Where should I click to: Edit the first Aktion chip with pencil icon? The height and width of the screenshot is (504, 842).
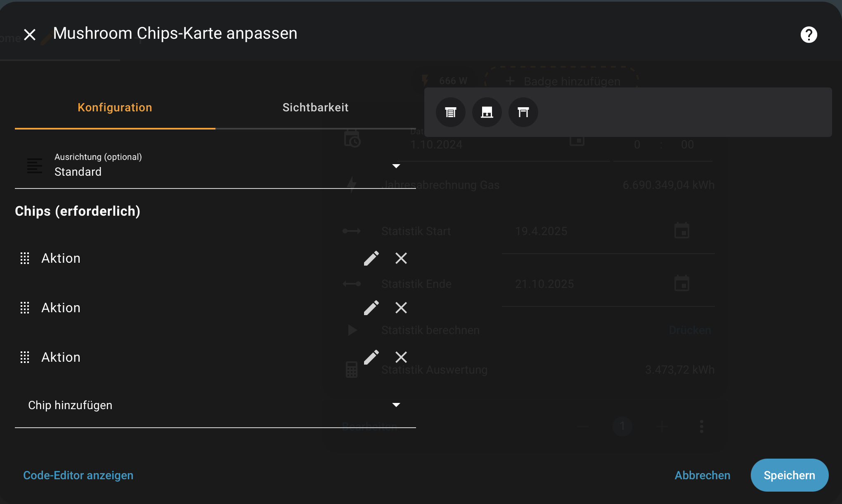371,258
